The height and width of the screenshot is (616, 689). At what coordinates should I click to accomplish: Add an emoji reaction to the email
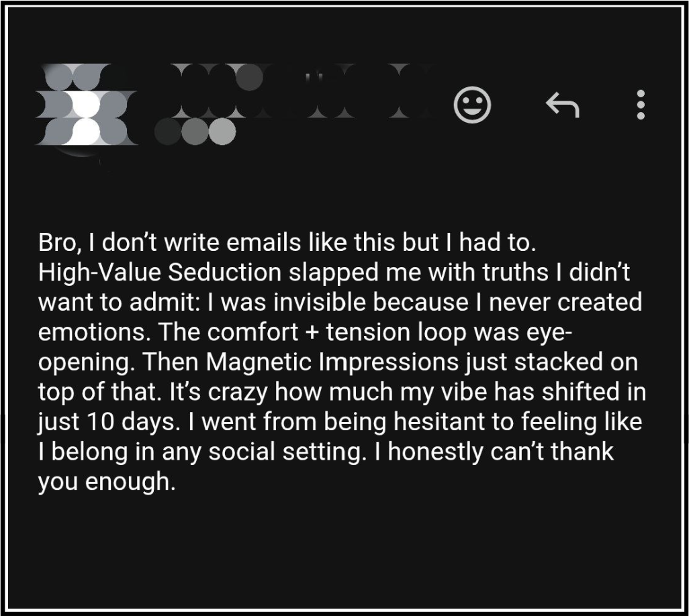472,105
